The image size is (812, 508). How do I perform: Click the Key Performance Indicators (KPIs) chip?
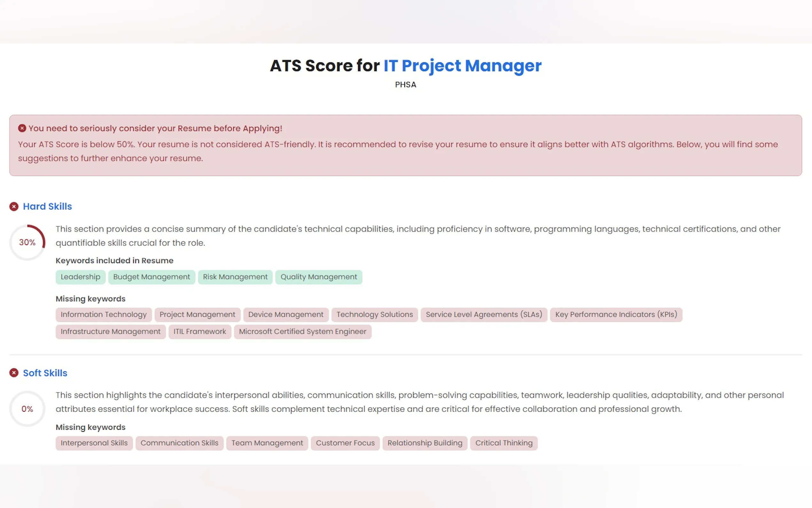point(616,314)
